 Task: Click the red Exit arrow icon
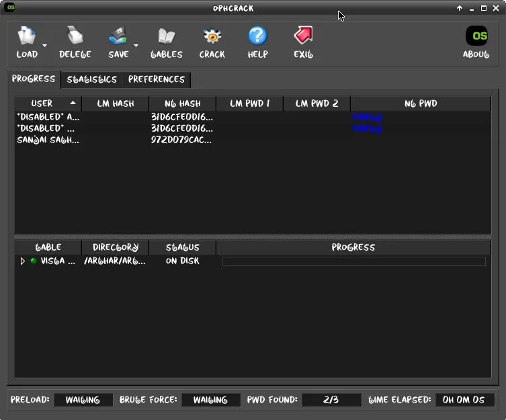[x=303, y=35]
